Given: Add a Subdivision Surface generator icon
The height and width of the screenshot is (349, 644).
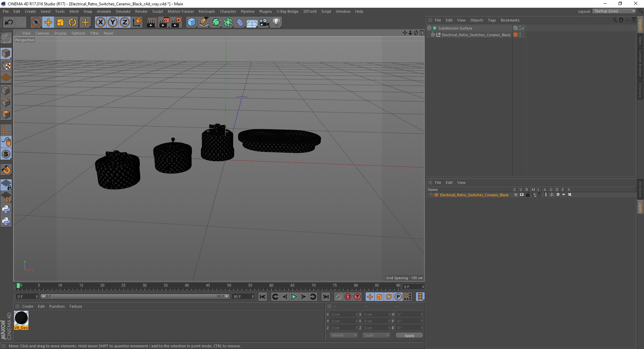Looking at the screenshot, I should (216, 22).
